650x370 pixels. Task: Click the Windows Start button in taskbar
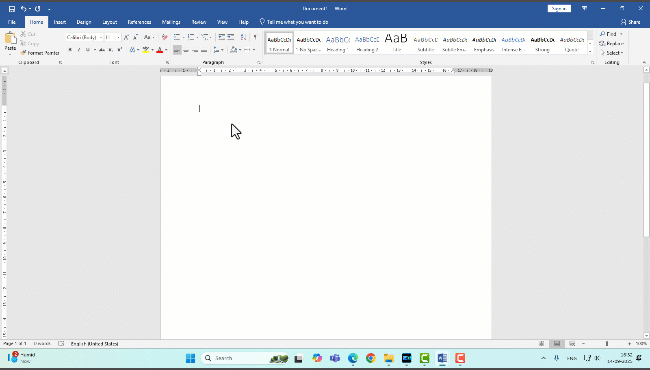pos(190,358)
